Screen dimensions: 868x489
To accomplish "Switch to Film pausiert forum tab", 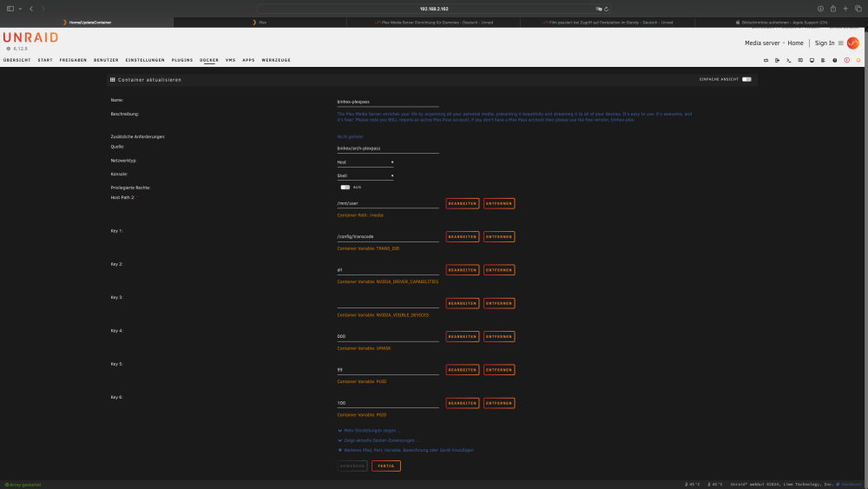I will tap(608, 23).
